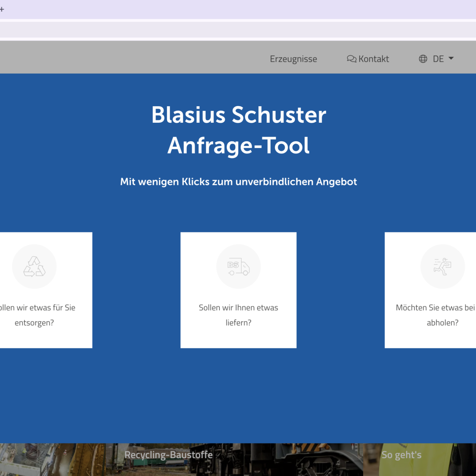Screen dimensions: 476x476
Task: Click the globe language icon
Action: click(x=423, y=59)
